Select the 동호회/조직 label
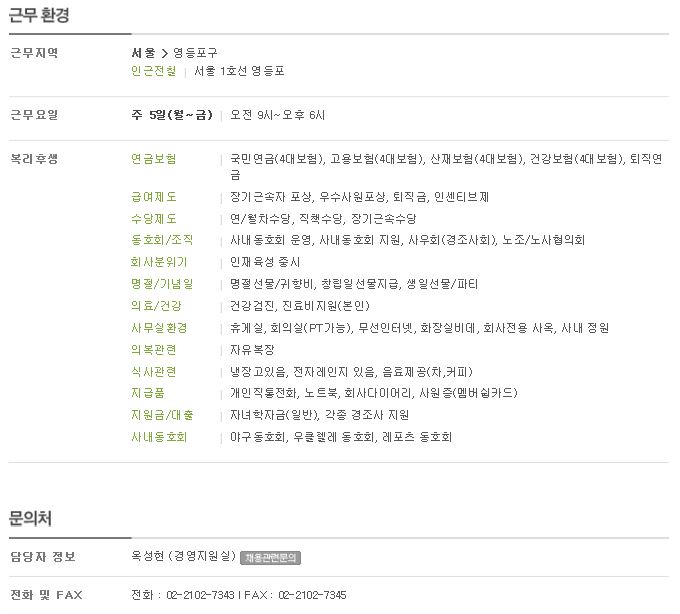 pyautogui.click(x=162, y=240)
